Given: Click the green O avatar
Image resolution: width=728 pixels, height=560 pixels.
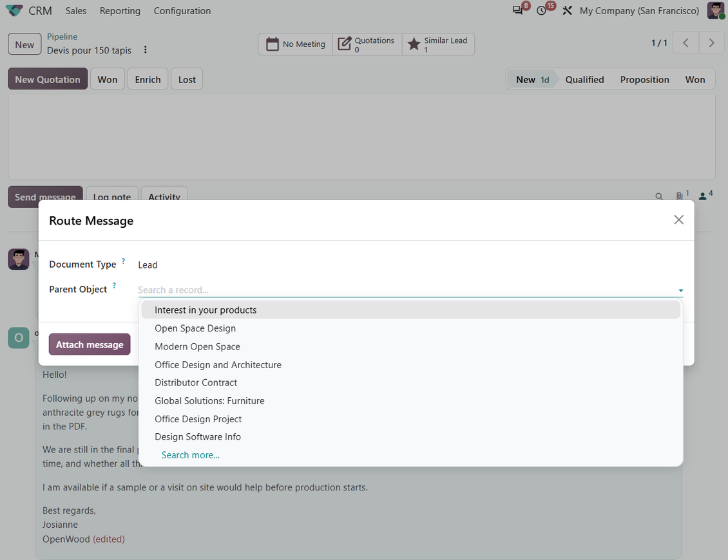Looking at the screenshot, I should (x=19, y=337).
